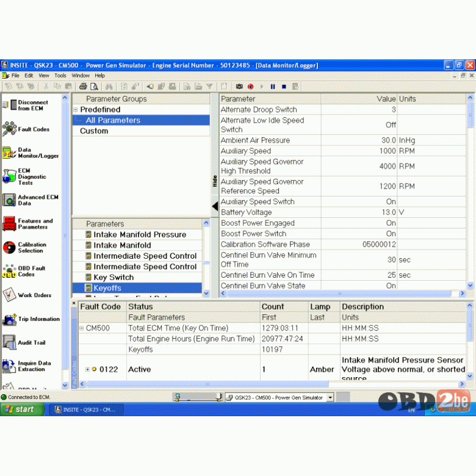Click the Cut scissors toolbar icon
Image resolution: width=476 pixels, height=476 pixels.
(46, 87)
